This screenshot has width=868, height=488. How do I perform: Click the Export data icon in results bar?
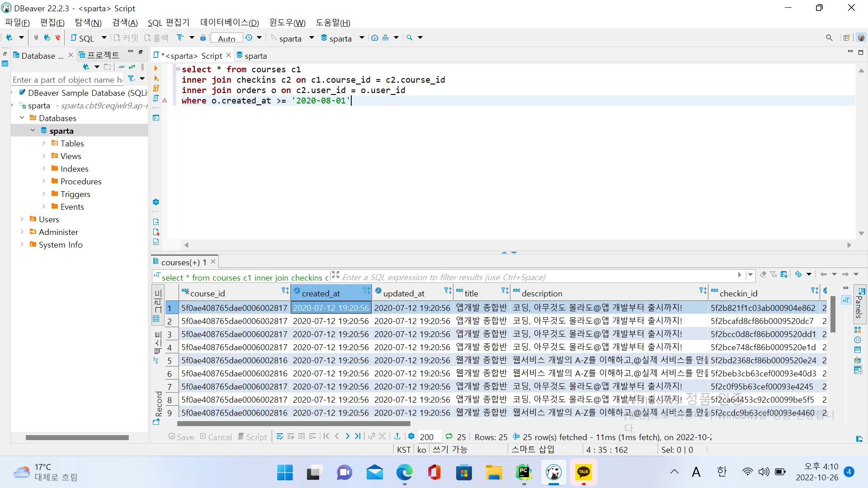[397, 436]
